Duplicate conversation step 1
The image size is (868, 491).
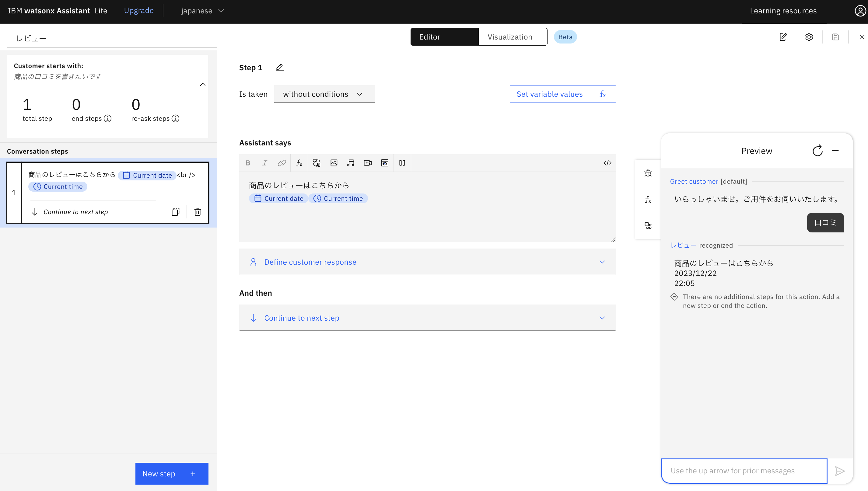point(175,212)
